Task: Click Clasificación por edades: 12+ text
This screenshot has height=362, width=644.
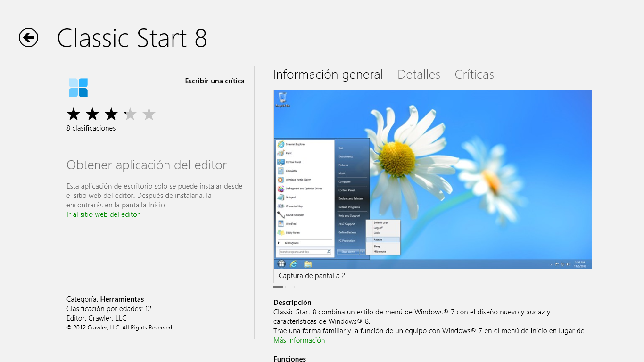Action: click(111, 309)
